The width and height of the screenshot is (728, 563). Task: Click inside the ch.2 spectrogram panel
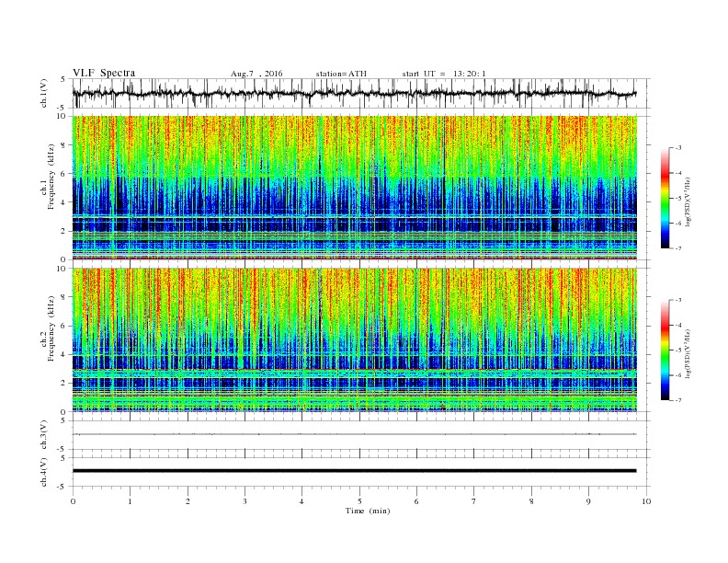pyautogui.click(x=355, y=339)
